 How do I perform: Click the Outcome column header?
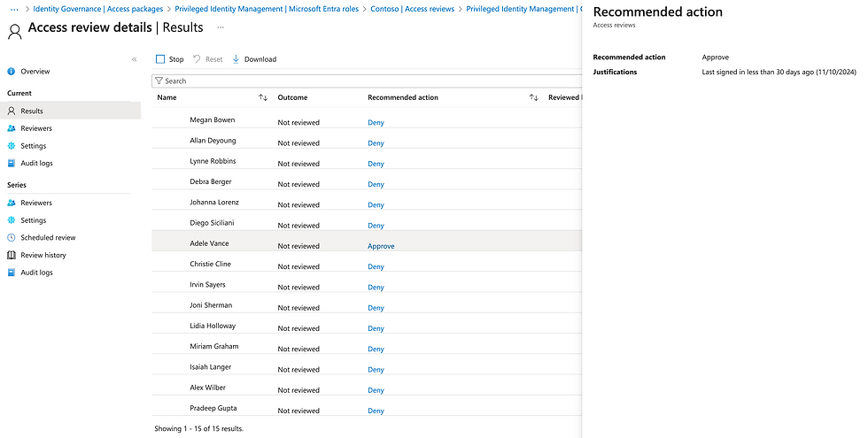292,97
